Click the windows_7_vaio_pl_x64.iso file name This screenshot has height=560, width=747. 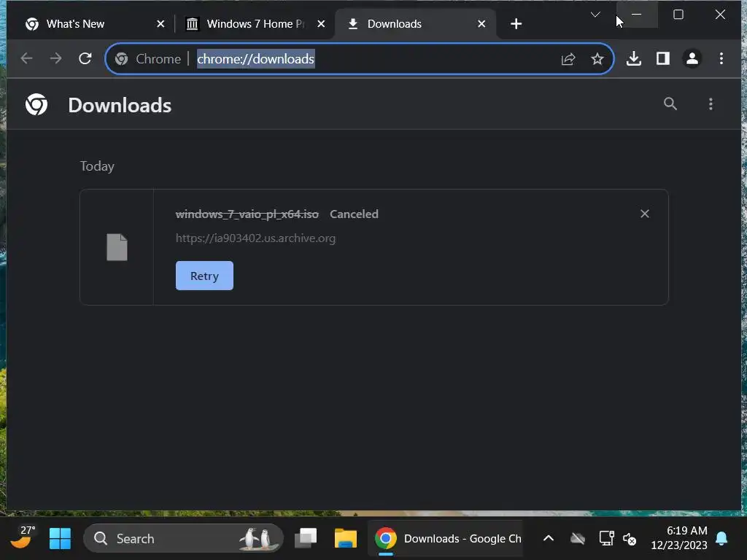pos(247,214)
